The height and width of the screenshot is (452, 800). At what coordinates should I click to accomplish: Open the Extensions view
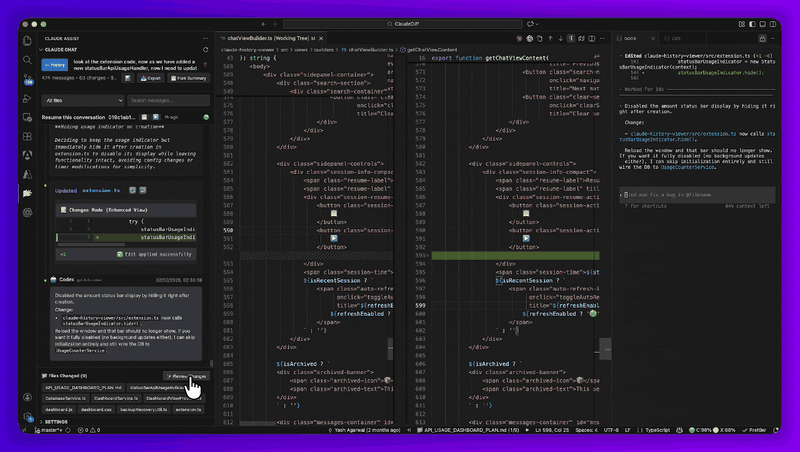[x=28, y=136]
